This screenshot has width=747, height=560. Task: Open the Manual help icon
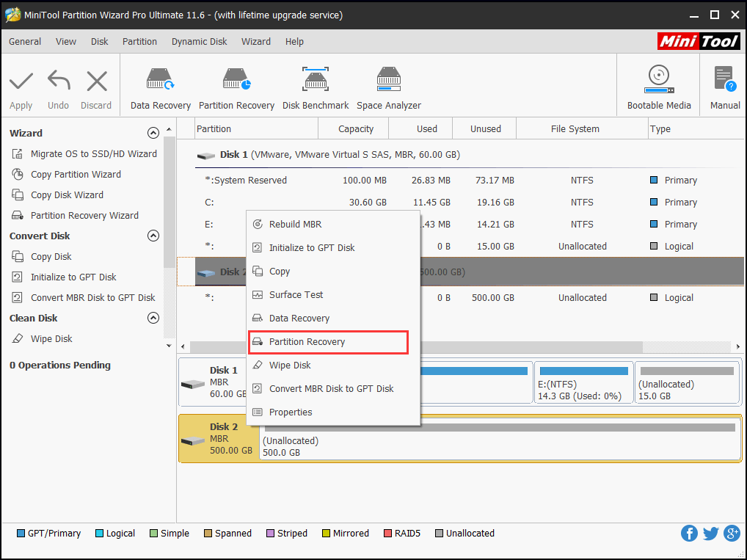coord(725,79)
